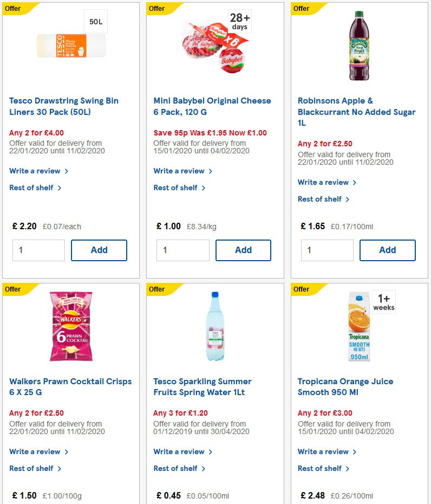Open the Tesco Drawstring Bin Liners product page
The height and width of the screenshot is (504, 431).
pos(64,106)
